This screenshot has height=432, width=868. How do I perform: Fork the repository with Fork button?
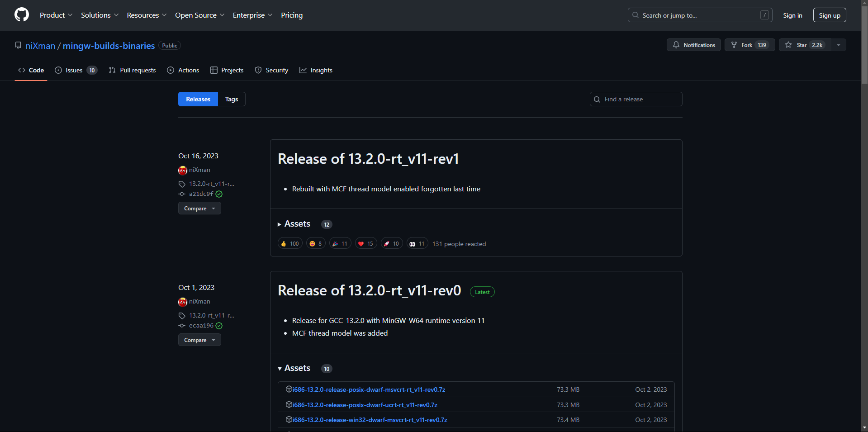coord(749,45)
